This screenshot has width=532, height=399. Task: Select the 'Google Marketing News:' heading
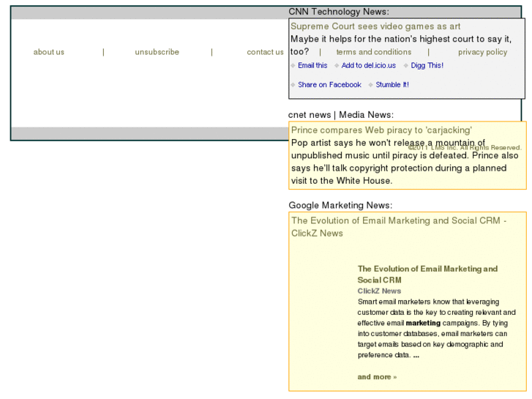tap(340, 205)
